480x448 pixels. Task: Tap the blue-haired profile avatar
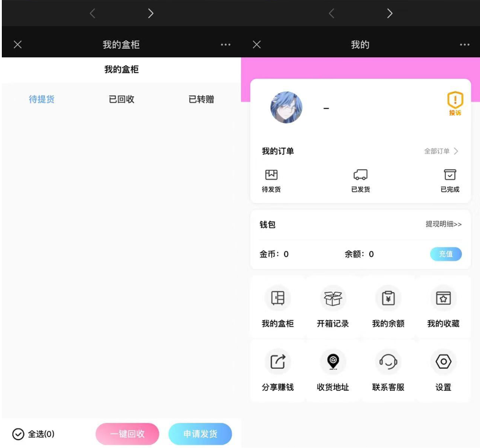(x=286, y=108)
